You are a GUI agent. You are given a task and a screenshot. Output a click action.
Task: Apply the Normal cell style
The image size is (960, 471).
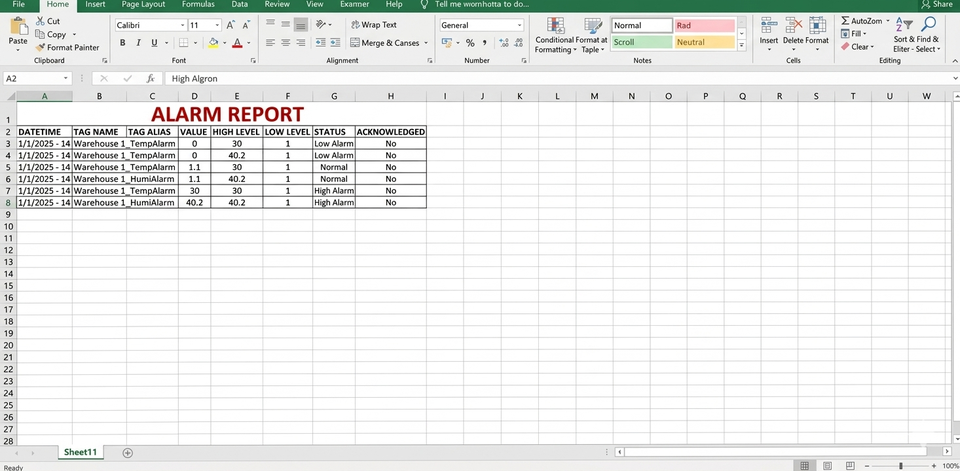(642, 26)
